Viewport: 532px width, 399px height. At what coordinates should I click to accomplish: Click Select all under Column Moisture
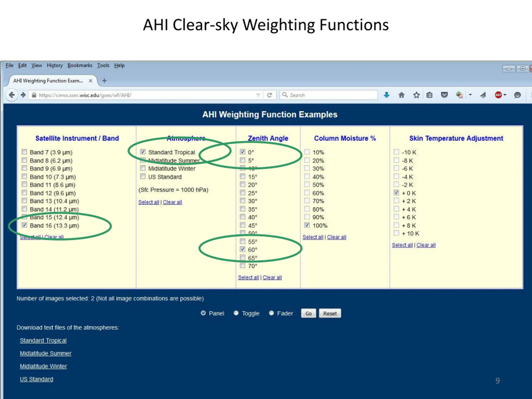coord(313,237)
